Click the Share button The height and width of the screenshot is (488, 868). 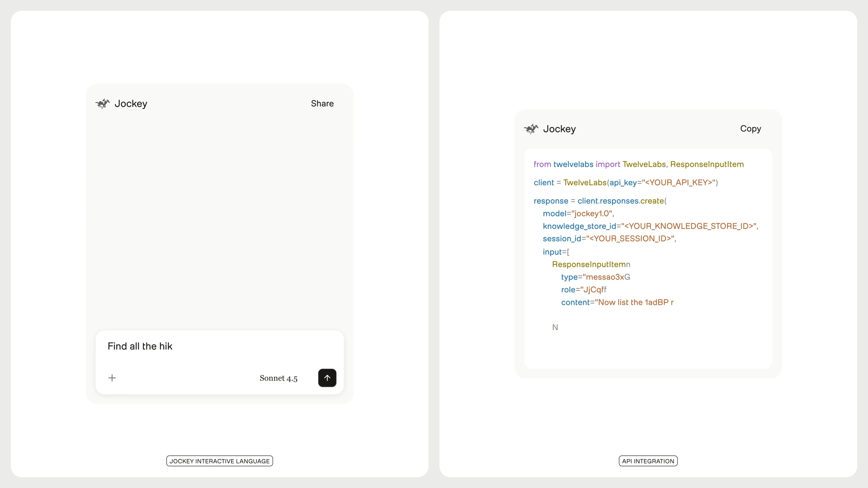[x=322, y=104]
